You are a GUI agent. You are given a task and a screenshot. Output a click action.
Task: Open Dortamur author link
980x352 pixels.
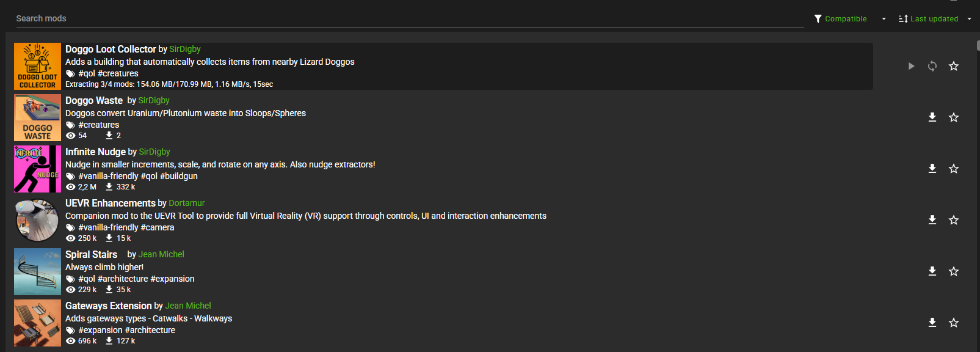tap(187, 203)
